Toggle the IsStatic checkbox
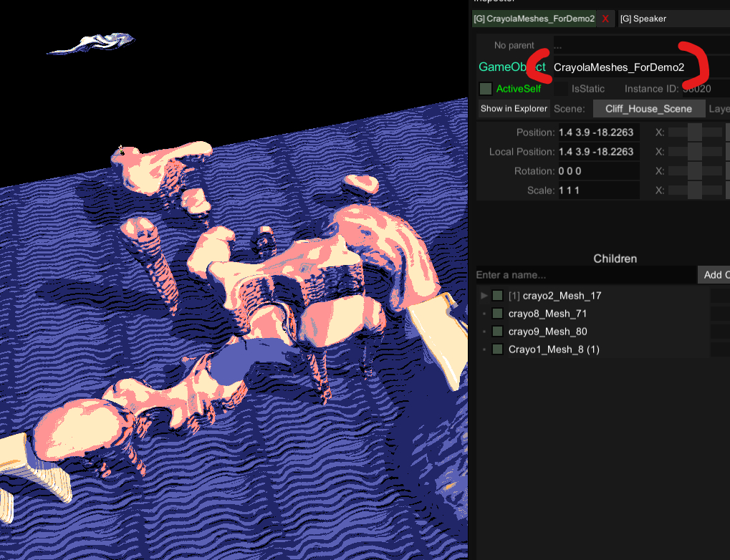This screenshot has width=730, height=560. 561,89
